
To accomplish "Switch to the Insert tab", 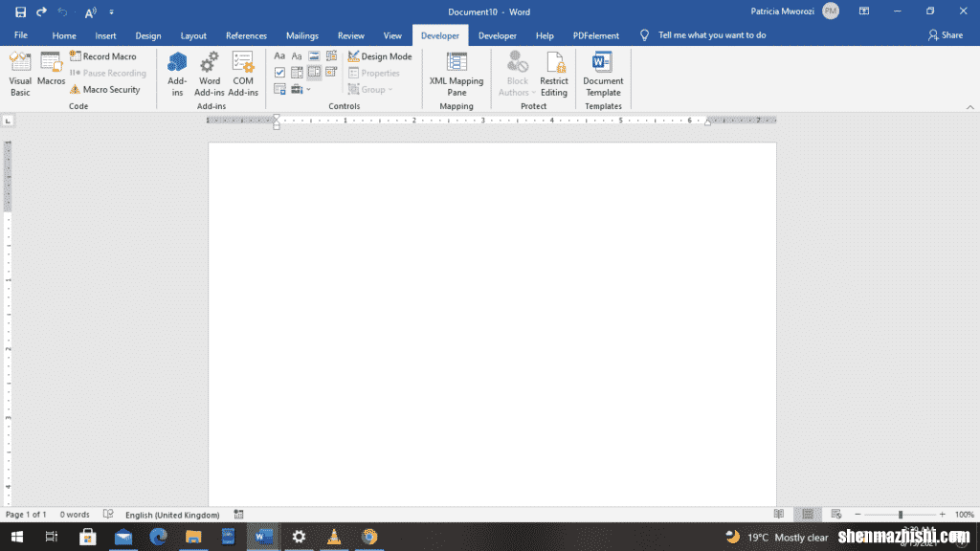I will coord(105,35).
